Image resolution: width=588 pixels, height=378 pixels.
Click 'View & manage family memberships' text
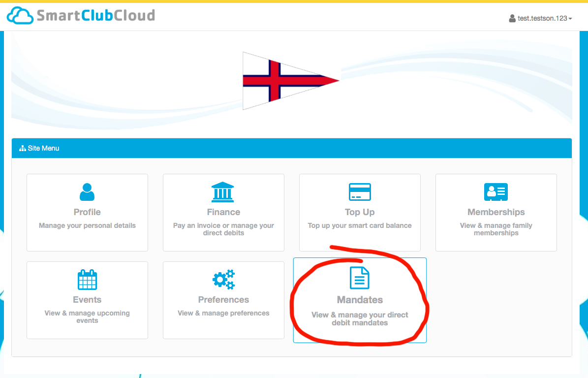coord(496,229)
